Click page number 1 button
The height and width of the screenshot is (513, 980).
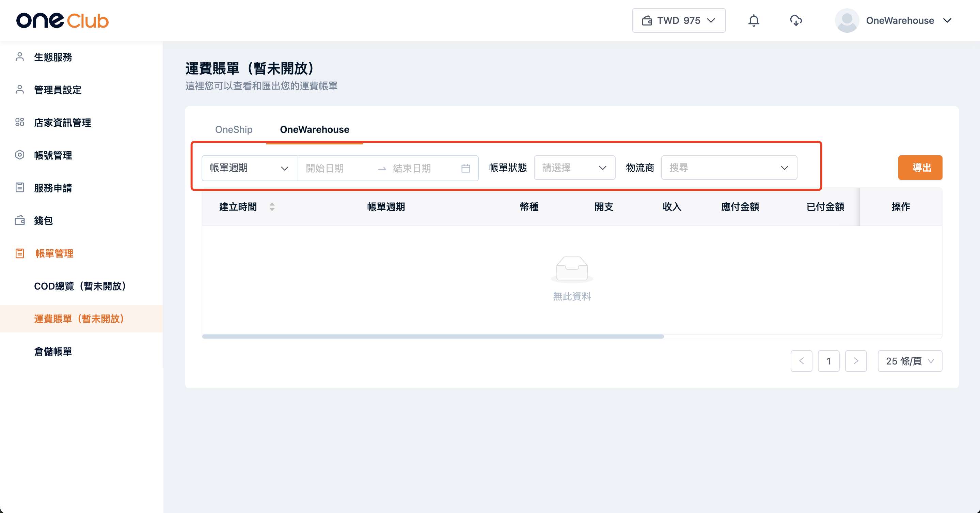[828, 361]
